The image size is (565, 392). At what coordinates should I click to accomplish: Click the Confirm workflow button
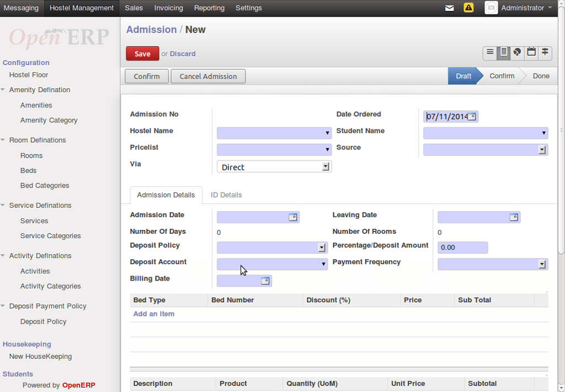coord(147,76)
